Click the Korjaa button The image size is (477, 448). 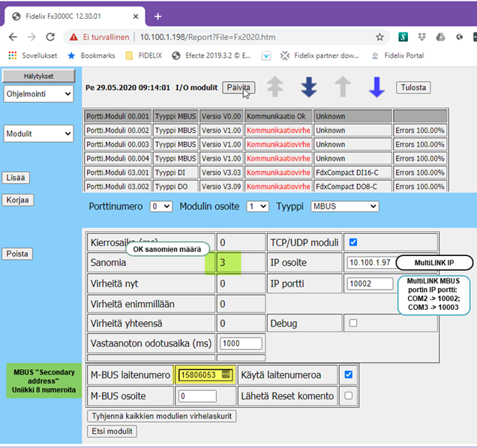[x=18, y=200]
